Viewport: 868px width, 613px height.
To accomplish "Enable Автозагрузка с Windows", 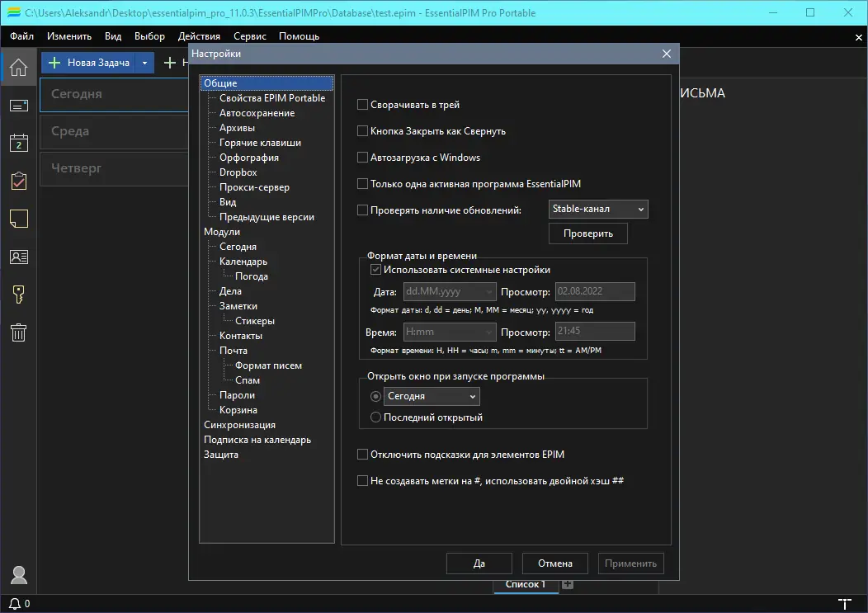I will [362, 158].
